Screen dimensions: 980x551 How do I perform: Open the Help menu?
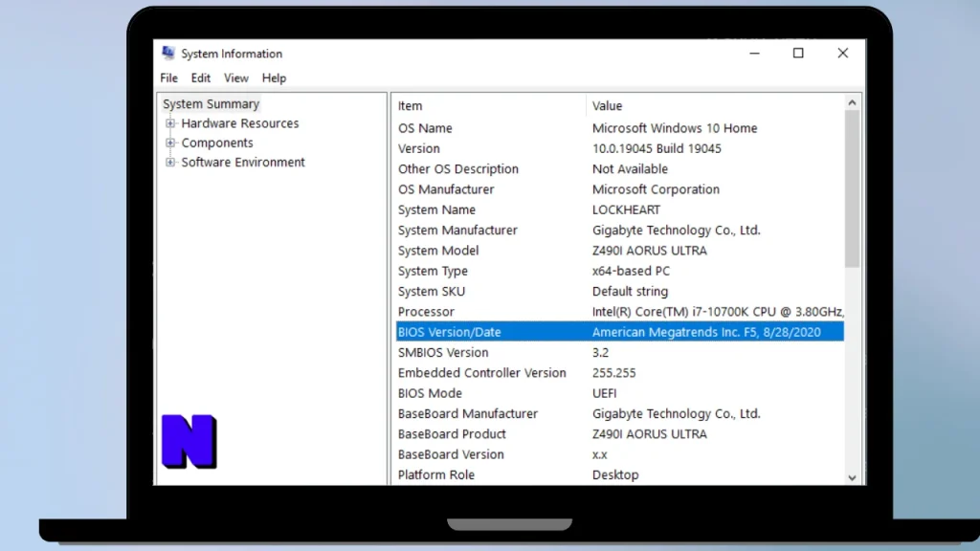pos(274,78)
